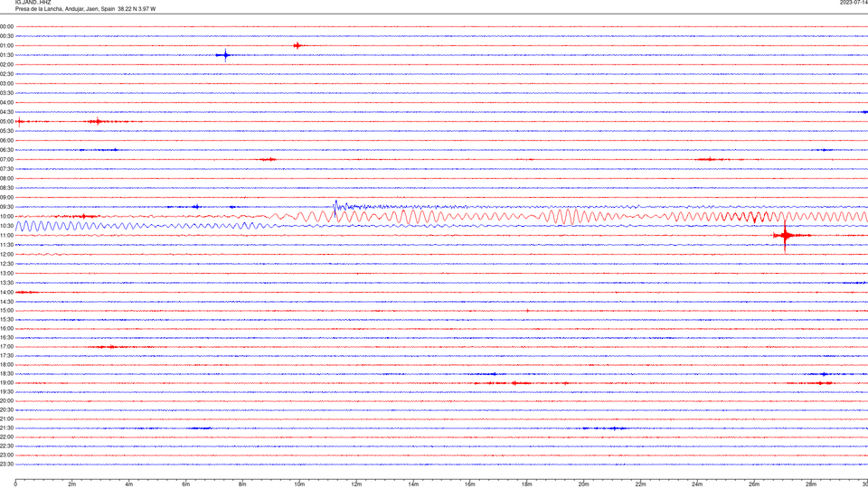Click the 21:30 time label
The height and width of the screenshot is (488, 868).
6,427
